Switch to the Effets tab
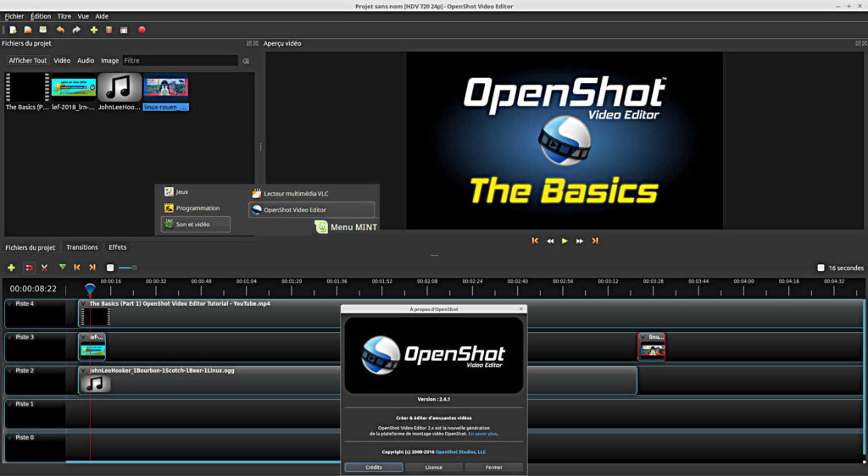Viewport: 868px width, 476px height. pos(117,247)
